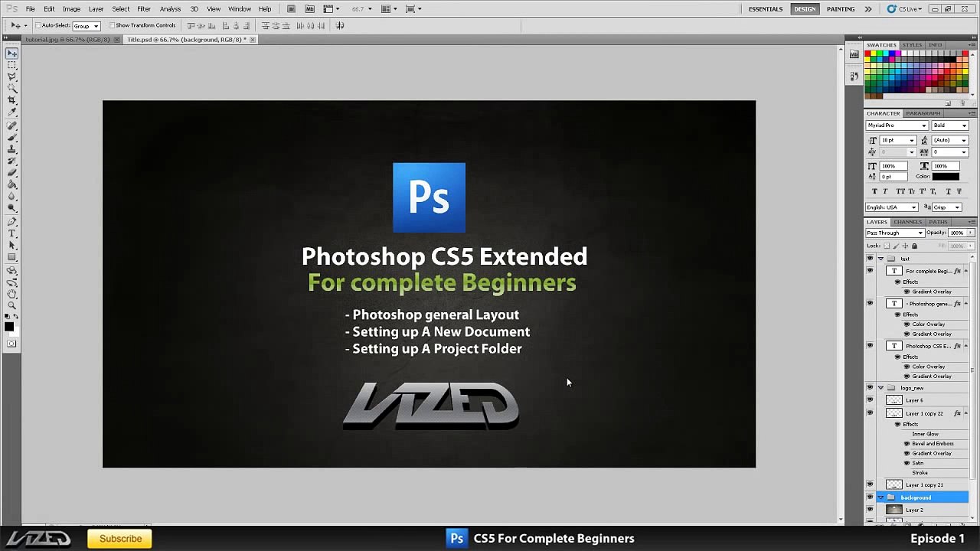Select the Rectangular Marquee tool

(x=11, y=65)
